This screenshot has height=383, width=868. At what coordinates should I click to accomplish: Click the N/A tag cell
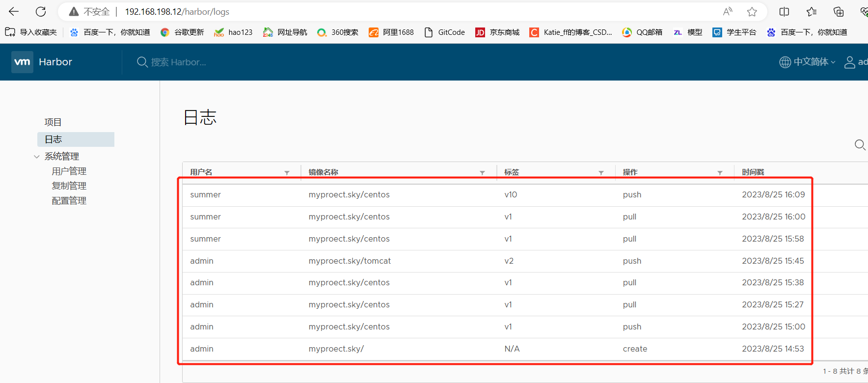point(512,349)
